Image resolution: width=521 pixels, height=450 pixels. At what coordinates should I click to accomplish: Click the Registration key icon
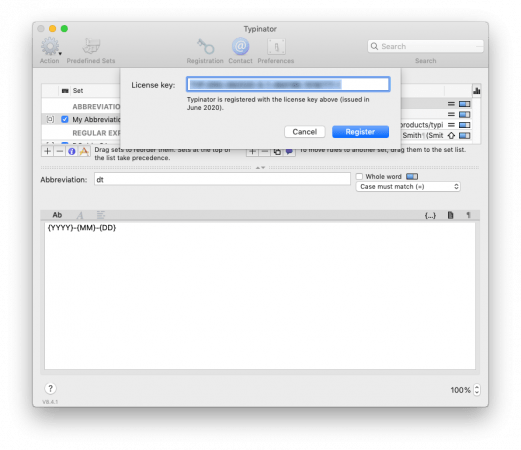click(x=205, y=46)
